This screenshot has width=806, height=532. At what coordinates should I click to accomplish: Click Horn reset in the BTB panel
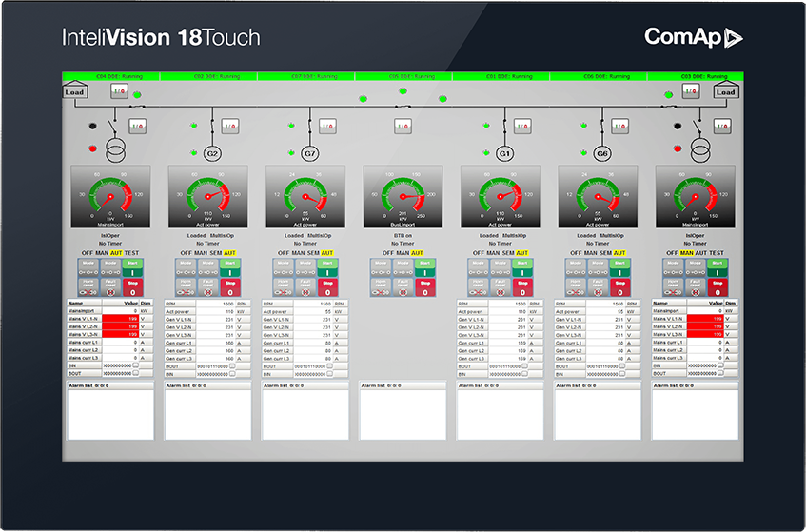[x=381, y=287]
